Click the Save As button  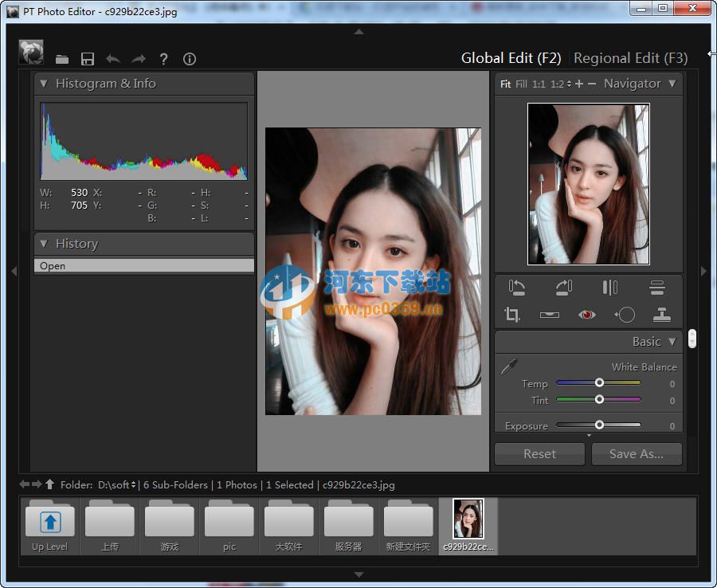click(637, 453)
